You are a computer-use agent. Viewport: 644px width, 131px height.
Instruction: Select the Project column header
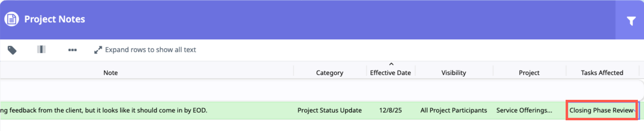(529, 73)
